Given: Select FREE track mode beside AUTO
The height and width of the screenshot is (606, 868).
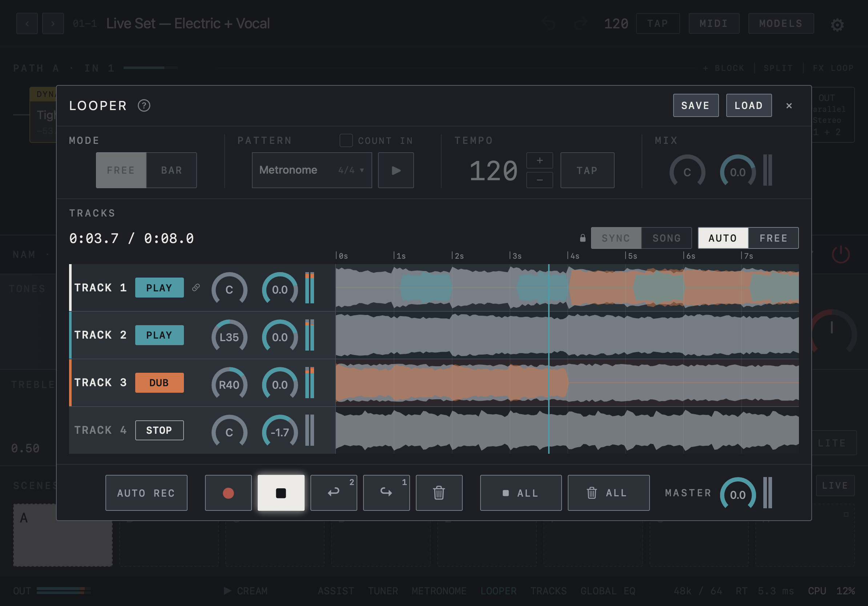Looking at the screenshot, I should (x=773, y=238).
